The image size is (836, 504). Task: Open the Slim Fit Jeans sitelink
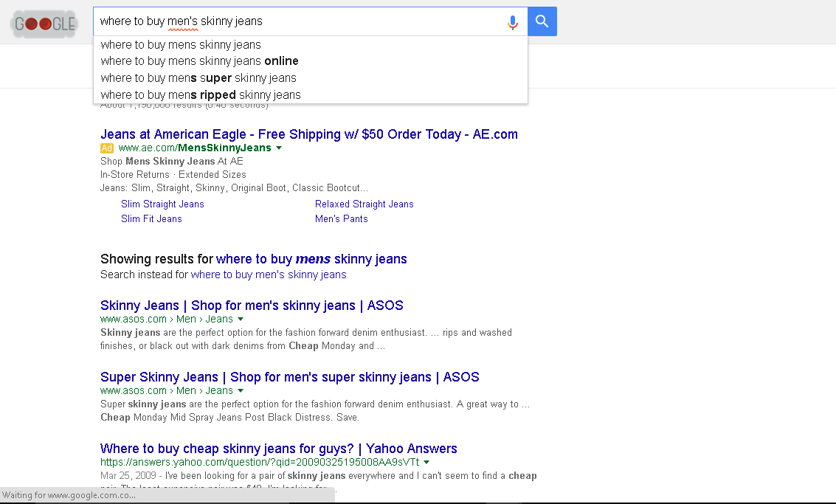pos(151,218)
